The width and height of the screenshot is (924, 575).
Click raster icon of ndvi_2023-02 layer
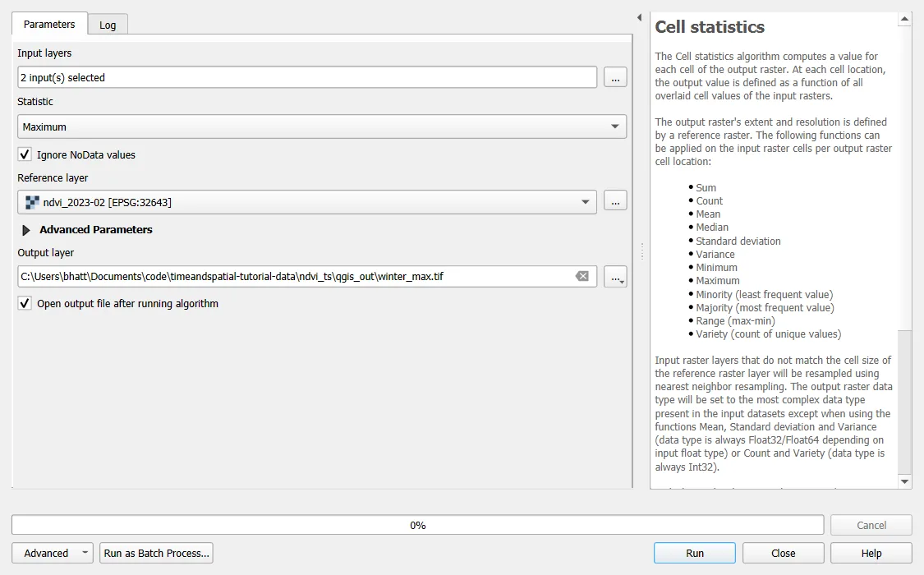(32, 203)
